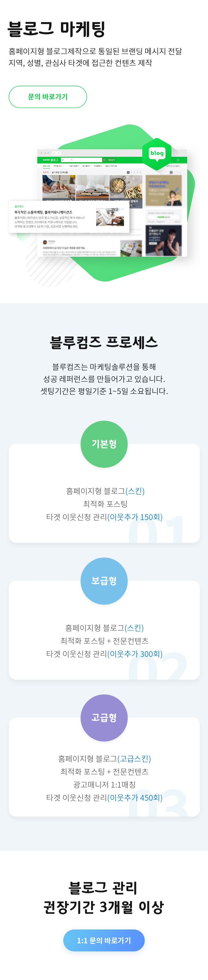Viewport: 208px width, 980px height.
Task: Click the search field in the blog mockup
Action: click(82, 160)
